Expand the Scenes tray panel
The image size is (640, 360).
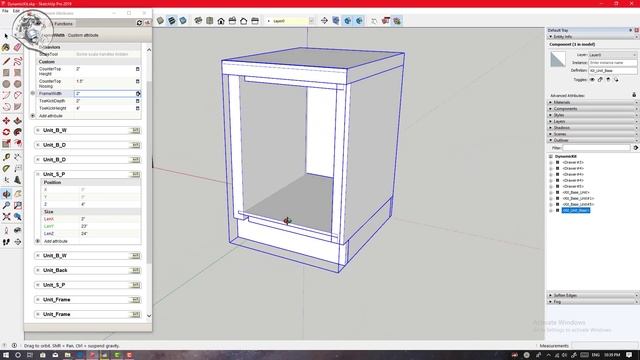[x=592, y=134]
